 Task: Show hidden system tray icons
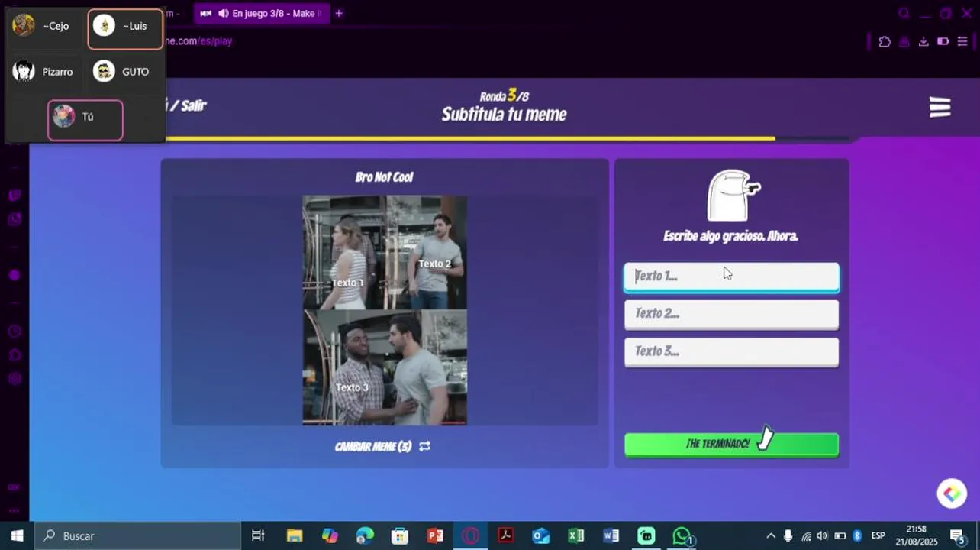(771, 535)
